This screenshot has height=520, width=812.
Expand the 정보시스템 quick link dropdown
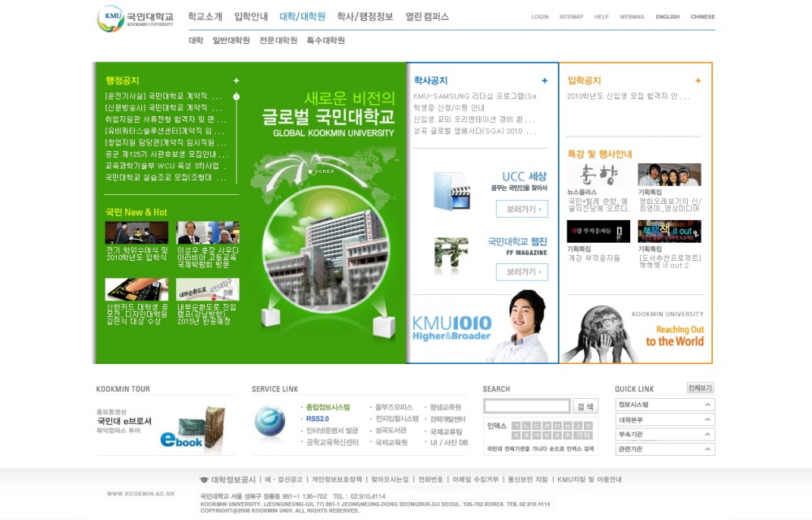(x=708, y=405)
